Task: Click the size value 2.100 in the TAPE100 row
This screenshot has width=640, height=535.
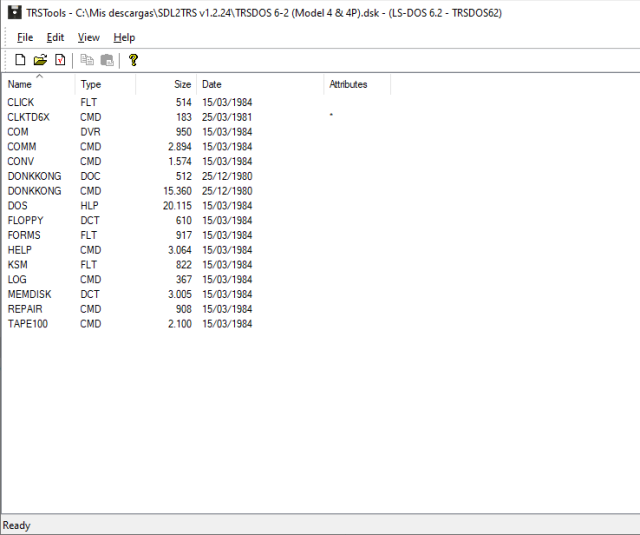Action: 180,324
